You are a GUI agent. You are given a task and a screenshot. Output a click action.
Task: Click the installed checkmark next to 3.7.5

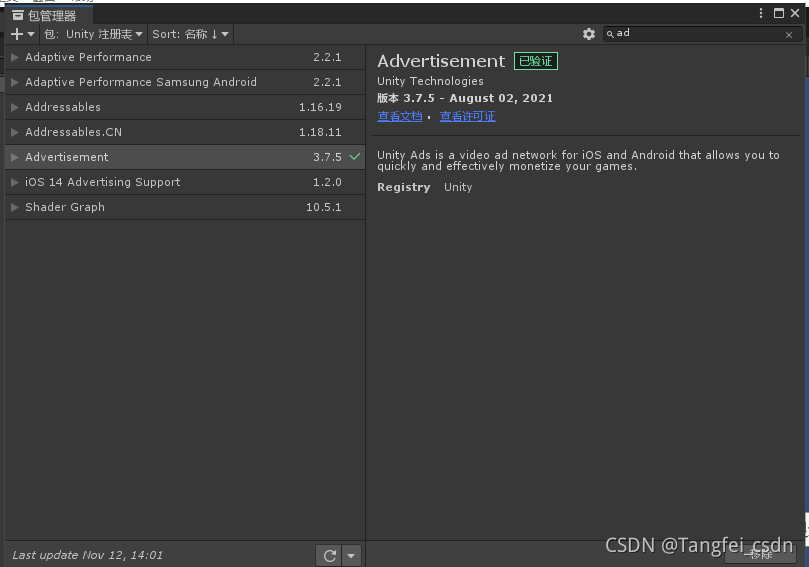pyautogui.click(x=355, y=156)
